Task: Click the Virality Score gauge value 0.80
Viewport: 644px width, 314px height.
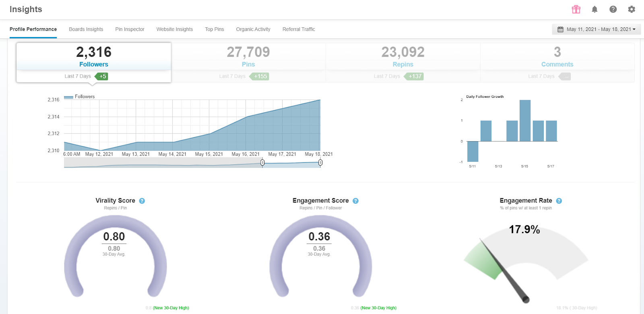Action: click(x=114, y=236)
